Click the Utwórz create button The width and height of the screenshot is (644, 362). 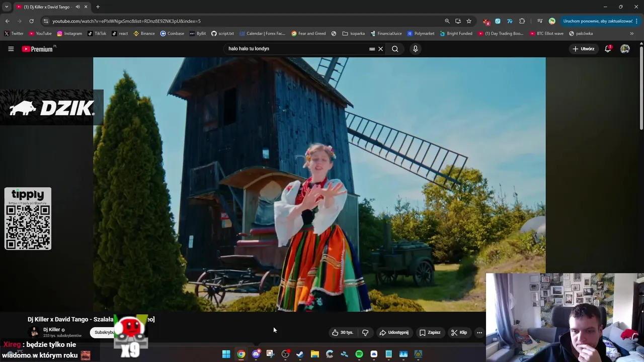click(x=584, y=49)
